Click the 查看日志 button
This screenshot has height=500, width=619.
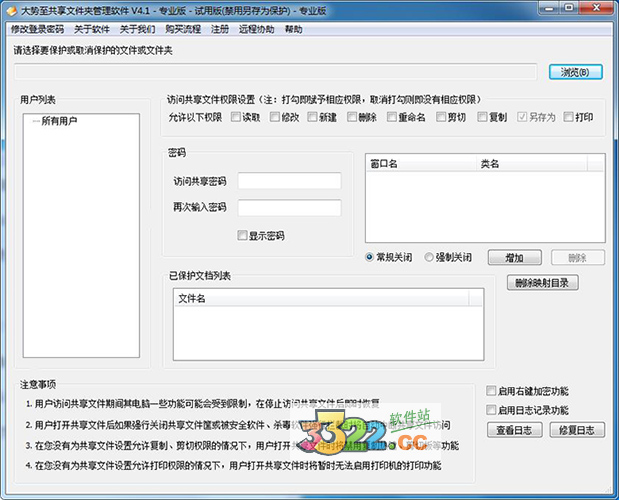(514, 430)
